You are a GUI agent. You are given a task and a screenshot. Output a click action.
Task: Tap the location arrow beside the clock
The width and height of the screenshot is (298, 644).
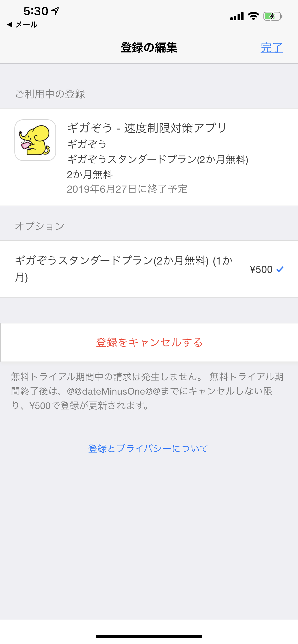tap(55, 11)
